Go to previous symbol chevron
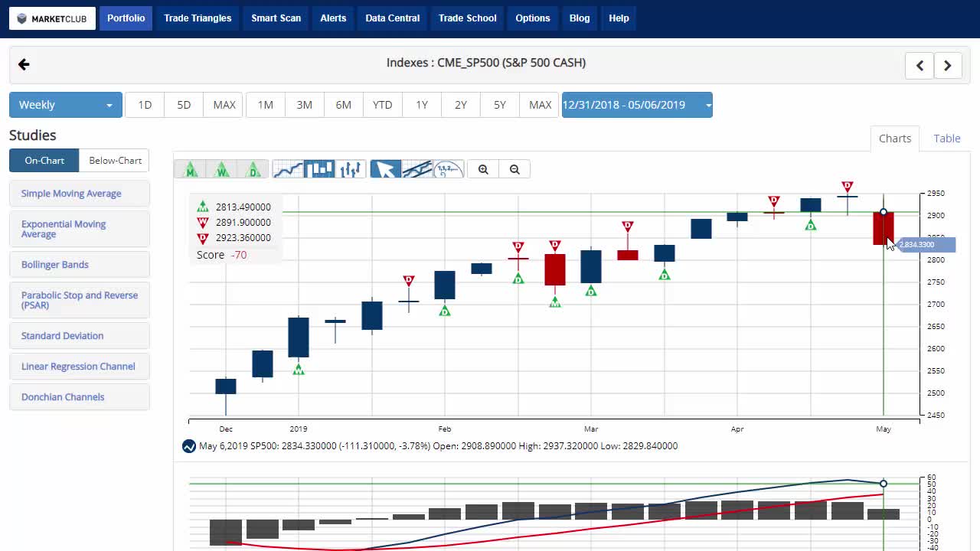Image resolution: width=980 pixels, height=551 pixels. point(920,66)
